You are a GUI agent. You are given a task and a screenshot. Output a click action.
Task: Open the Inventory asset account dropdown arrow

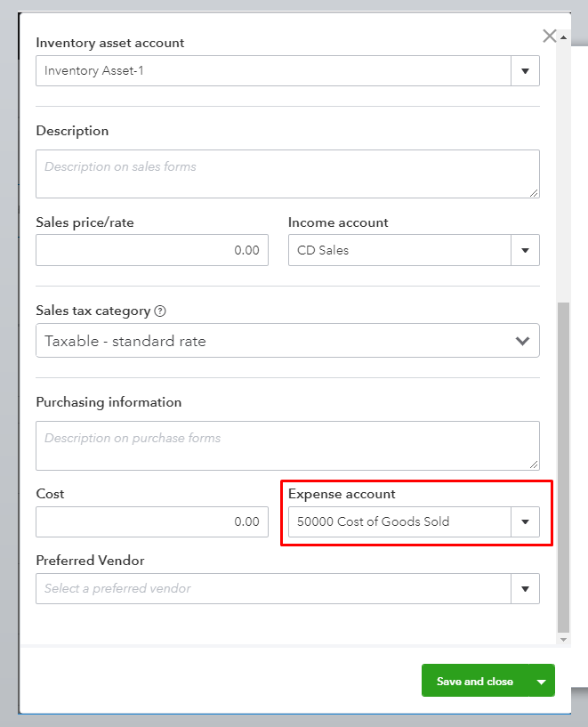[525, 71]
